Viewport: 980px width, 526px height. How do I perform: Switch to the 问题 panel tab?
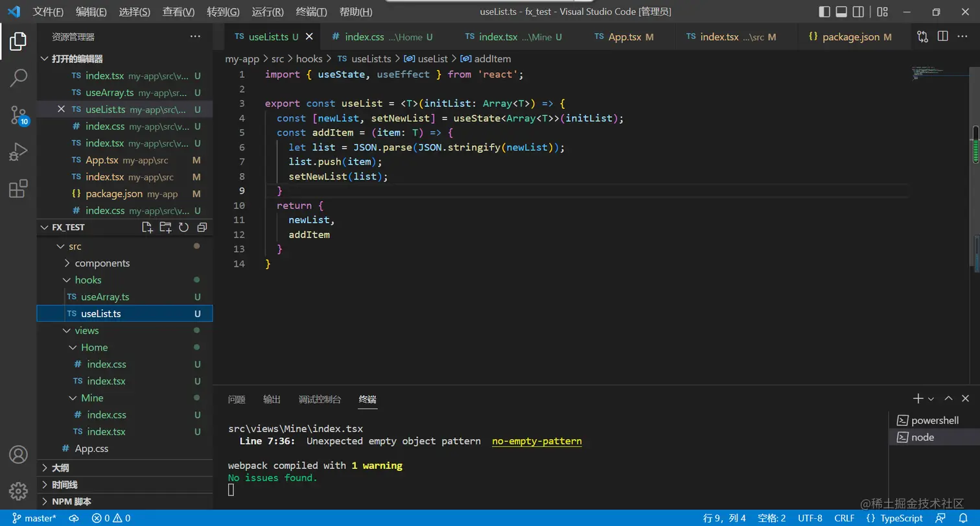(x=237, y=399)
